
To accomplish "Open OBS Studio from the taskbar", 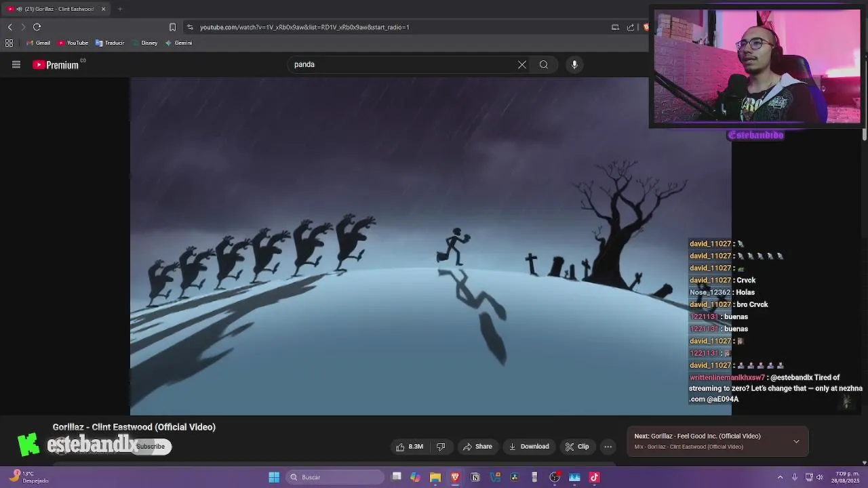I will pyautogui.click(x=555, y=477).
